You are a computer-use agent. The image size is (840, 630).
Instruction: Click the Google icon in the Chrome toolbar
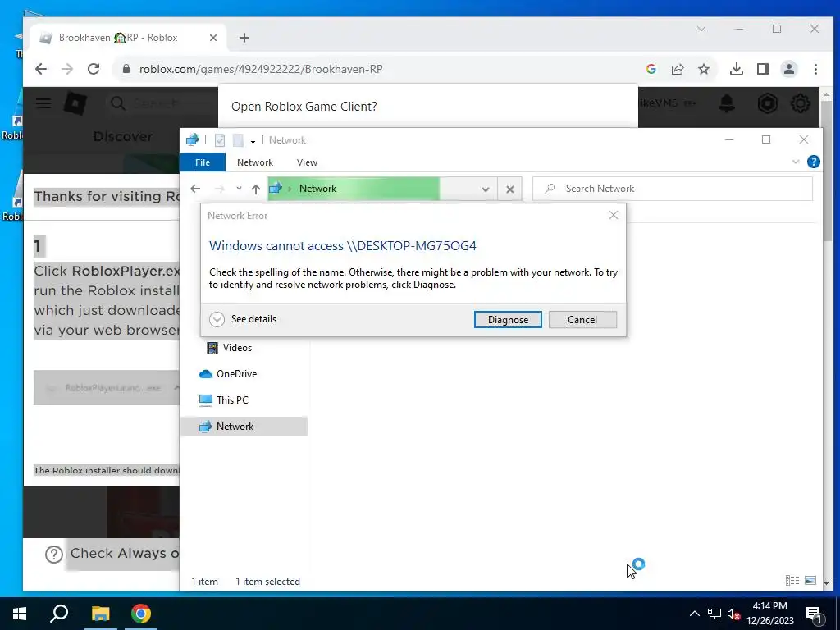tap(651, 69)
